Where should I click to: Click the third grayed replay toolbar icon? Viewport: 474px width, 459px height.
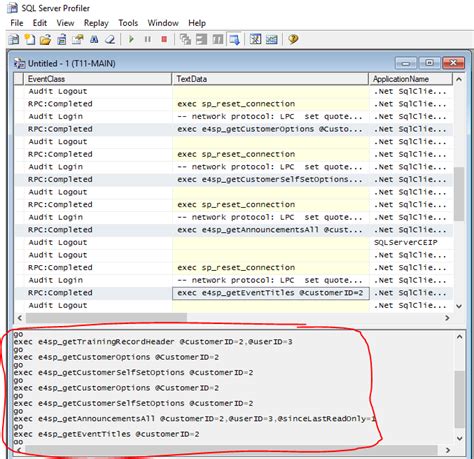click(x=218, y=39)
